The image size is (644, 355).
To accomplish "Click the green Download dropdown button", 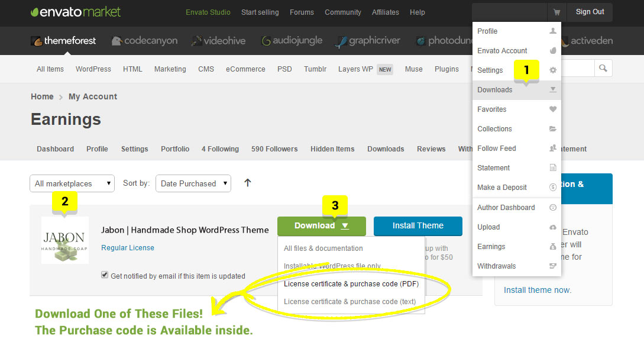I will pos(321,225).
